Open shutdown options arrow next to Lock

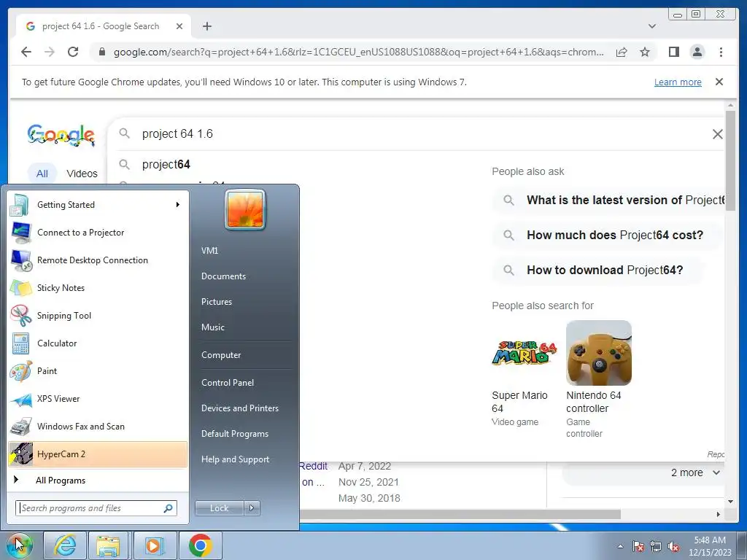[252, 508]
